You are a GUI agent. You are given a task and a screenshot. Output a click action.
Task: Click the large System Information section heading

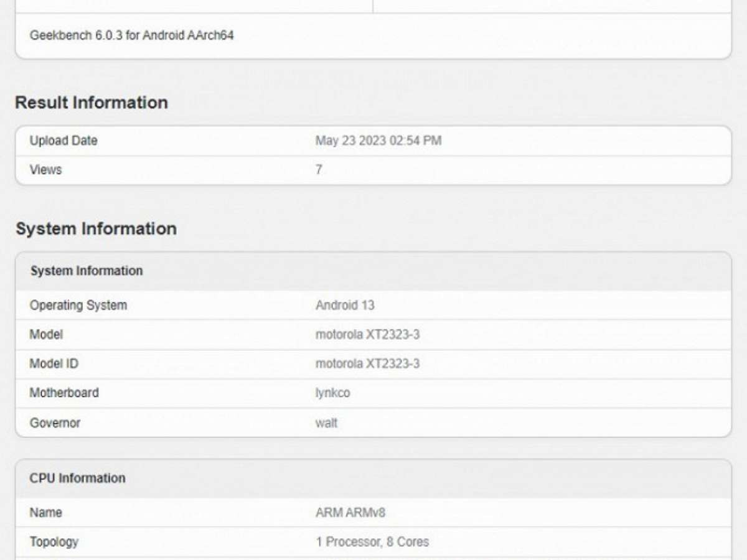(x=96, y=229)
